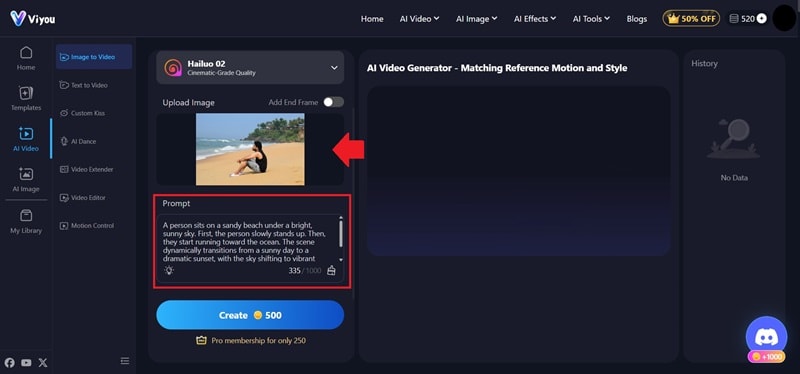
Task: Click the Viyou logo
Action: pyautogui.click(x=33, y=19)
